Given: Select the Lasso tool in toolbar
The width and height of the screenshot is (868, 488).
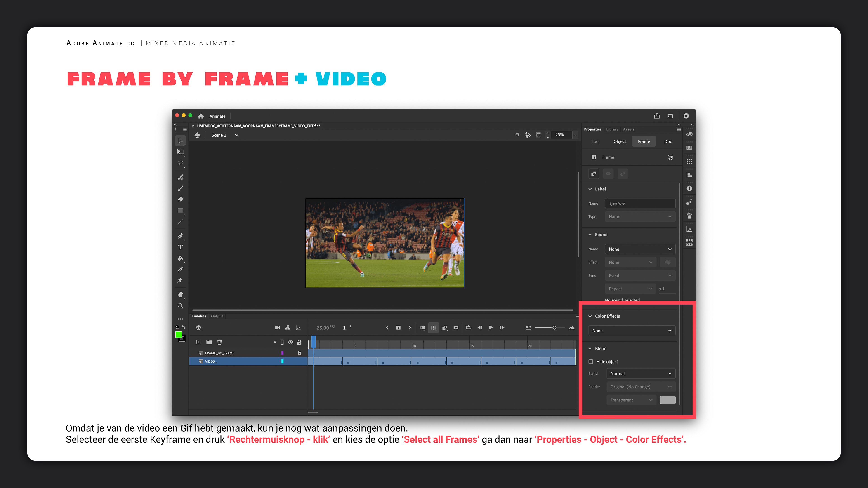Looking at the screenshot, I should coord(180,163).
